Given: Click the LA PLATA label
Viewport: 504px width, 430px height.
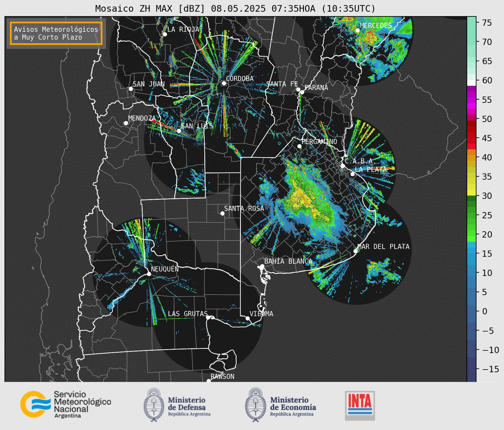Looking at the screenshot, I should 371,169.
